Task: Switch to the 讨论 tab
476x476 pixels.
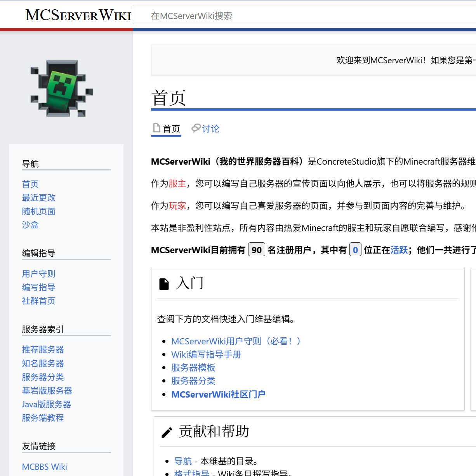Action: click(210, 129)
